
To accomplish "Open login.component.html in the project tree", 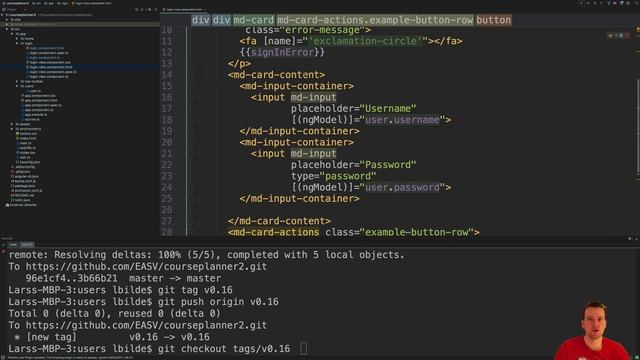I will pos(47,48).
